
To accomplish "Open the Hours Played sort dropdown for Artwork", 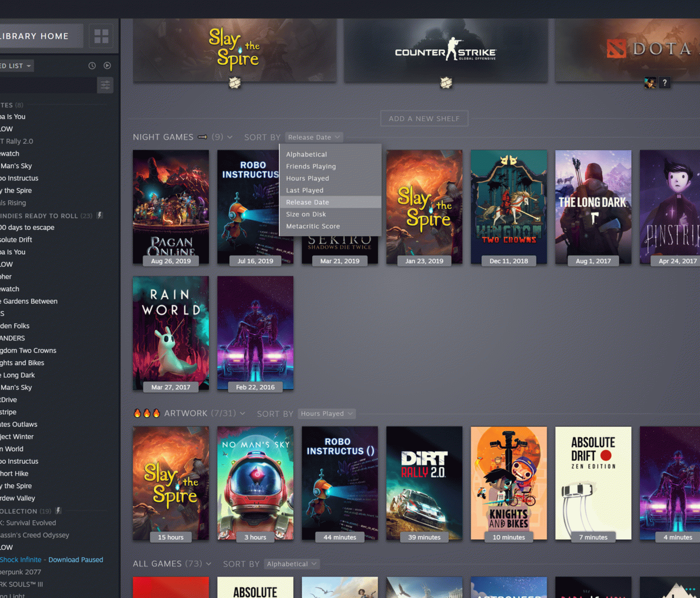I will point(327,413).
